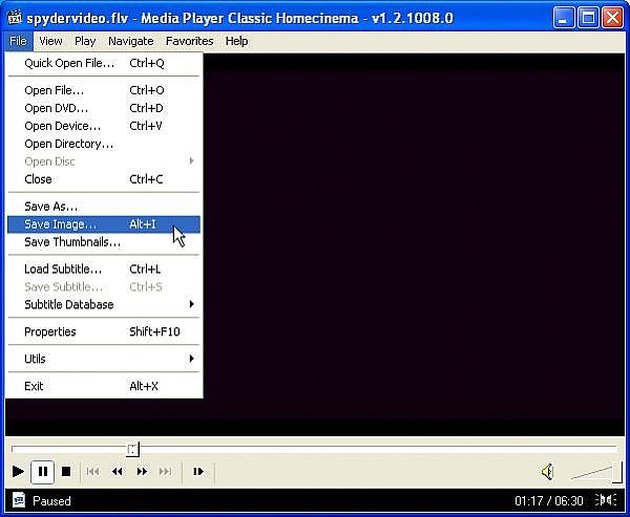This screenshot has height=517, width=630.
Task: Close the File menu via File
Action: click(x=18, y=41)
